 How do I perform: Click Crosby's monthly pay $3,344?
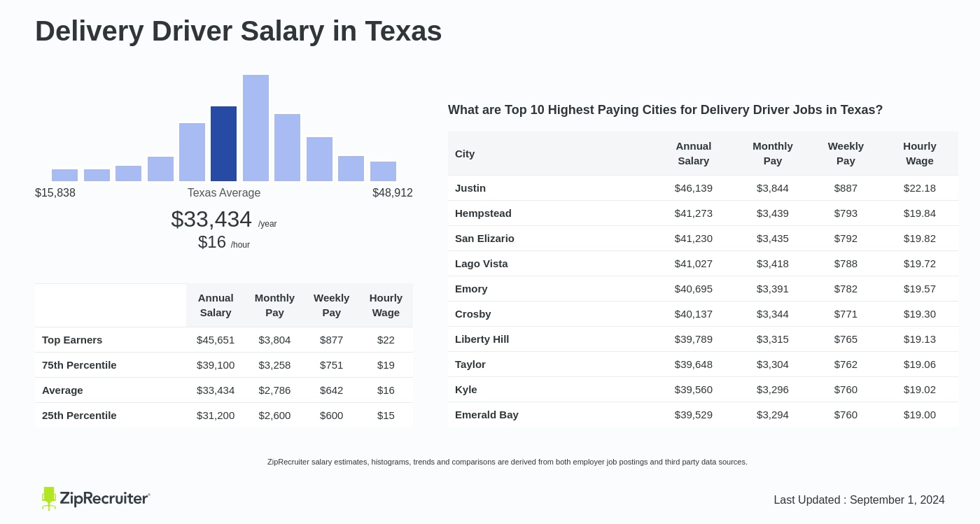(x=773, y=313)
